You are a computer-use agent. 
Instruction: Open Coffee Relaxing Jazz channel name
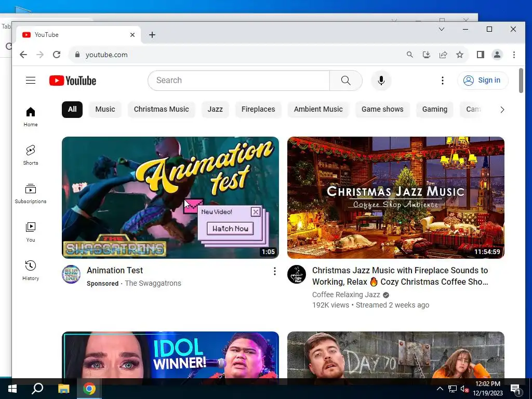click(346, 295)
